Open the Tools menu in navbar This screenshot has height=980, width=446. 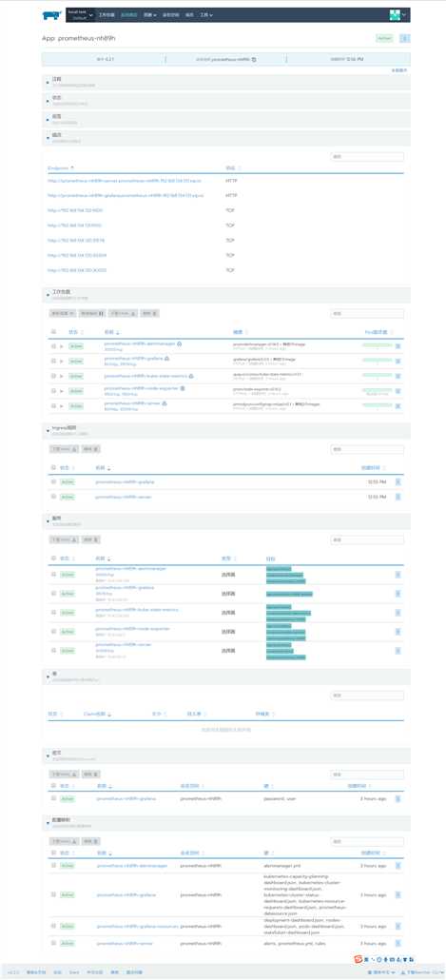[206, 14]
